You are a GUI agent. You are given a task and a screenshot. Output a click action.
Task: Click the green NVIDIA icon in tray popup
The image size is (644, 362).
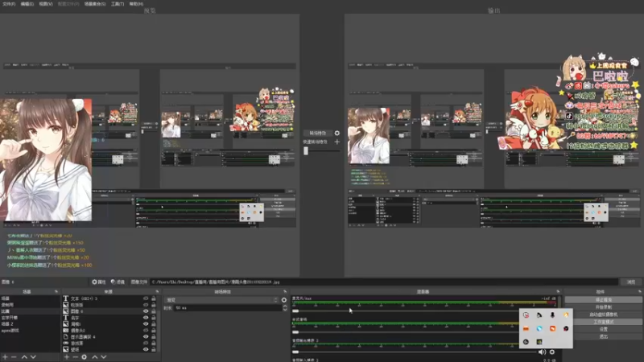click(x=539, y=341)
